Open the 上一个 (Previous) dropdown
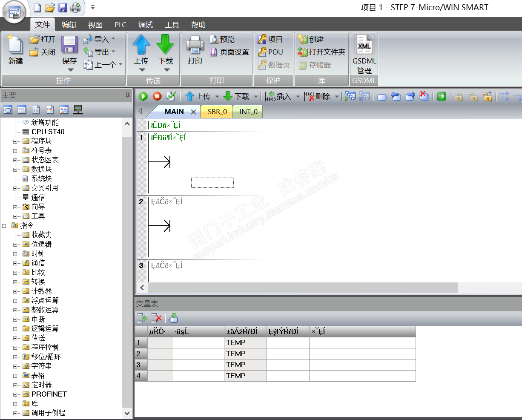 (120, 65)
